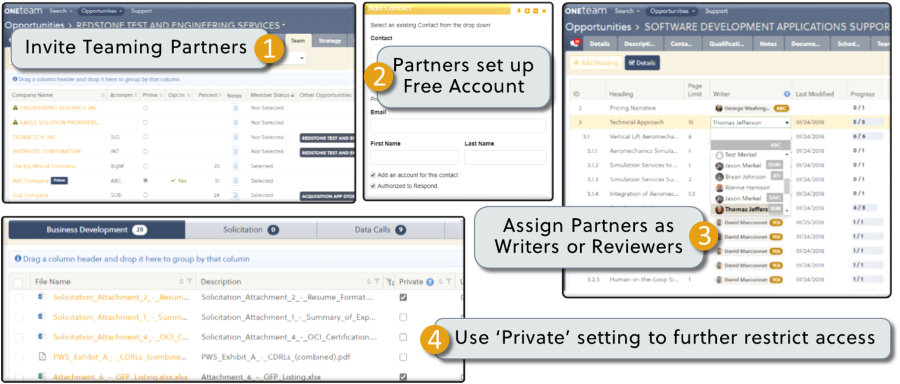Open dropdown beside the Team tab toolbar
Screen dimensions: 900x384
point(301,58)
